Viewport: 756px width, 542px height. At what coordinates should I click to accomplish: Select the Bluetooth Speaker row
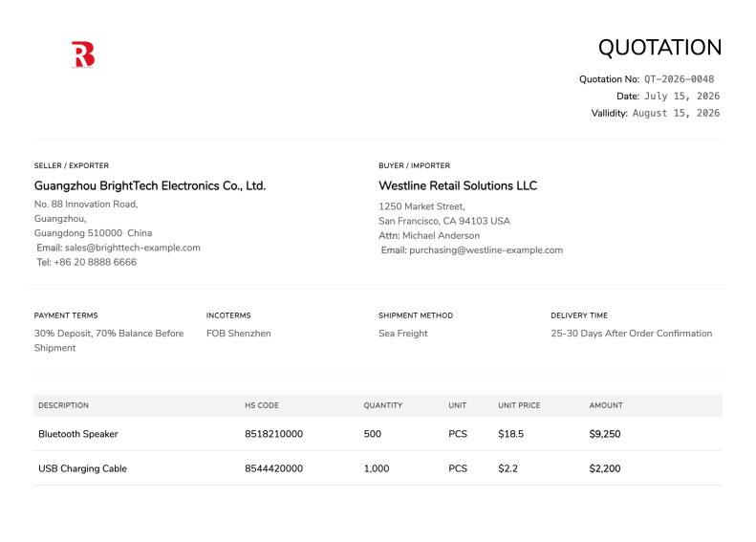point(378,434)
